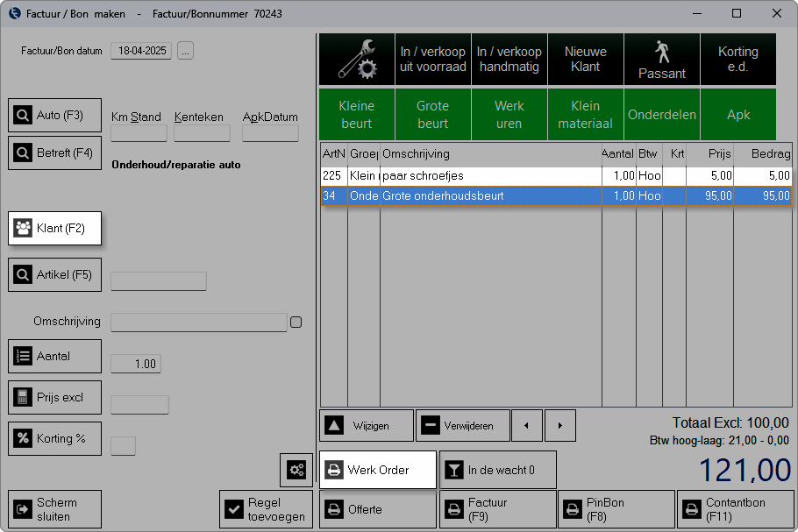Click the total amount 121,00
798x532 pixels.
click(745, 470)
